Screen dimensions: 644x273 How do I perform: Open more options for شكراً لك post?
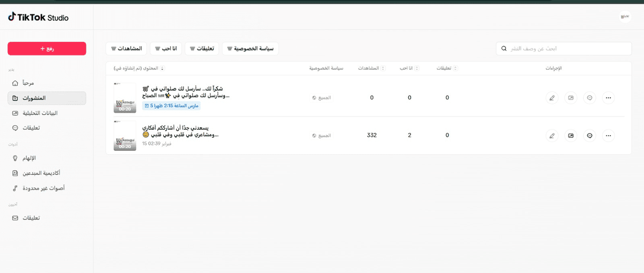tap(608, 98)
